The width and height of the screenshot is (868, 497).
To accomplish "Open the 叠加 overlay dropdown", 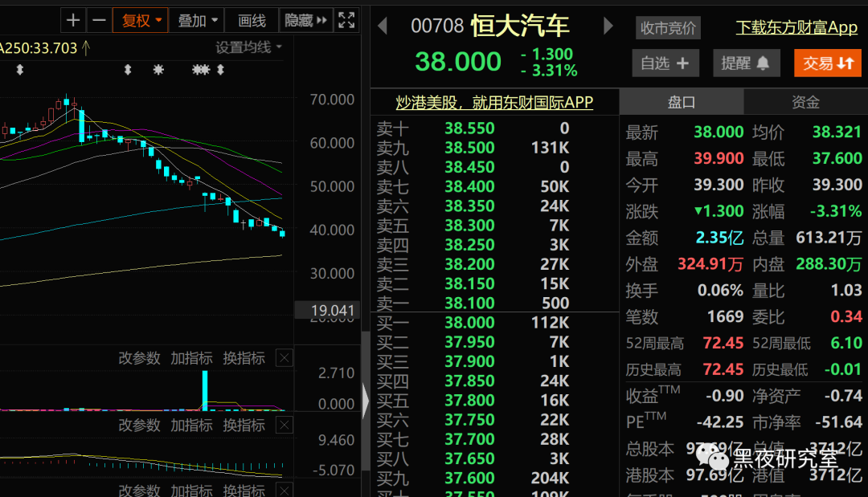I will [x=197, y=20].
